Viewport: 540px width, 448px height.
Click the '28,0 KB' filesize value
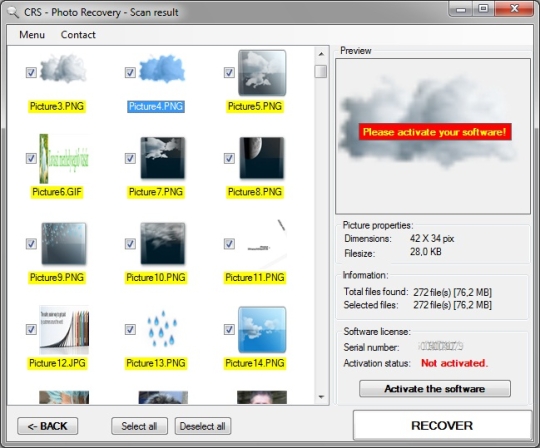[x=425, y=252]
